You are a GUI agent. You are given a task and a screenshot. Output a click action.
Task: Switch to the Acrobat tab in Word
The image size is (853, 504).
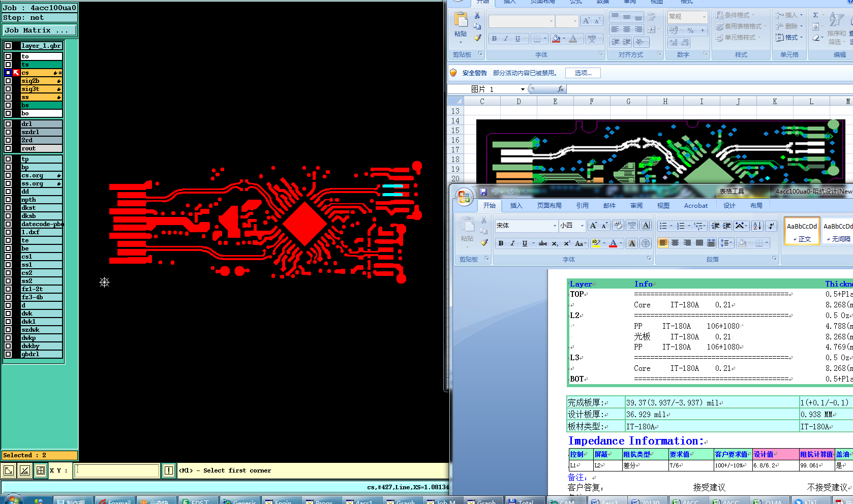(x=695, y=206)
